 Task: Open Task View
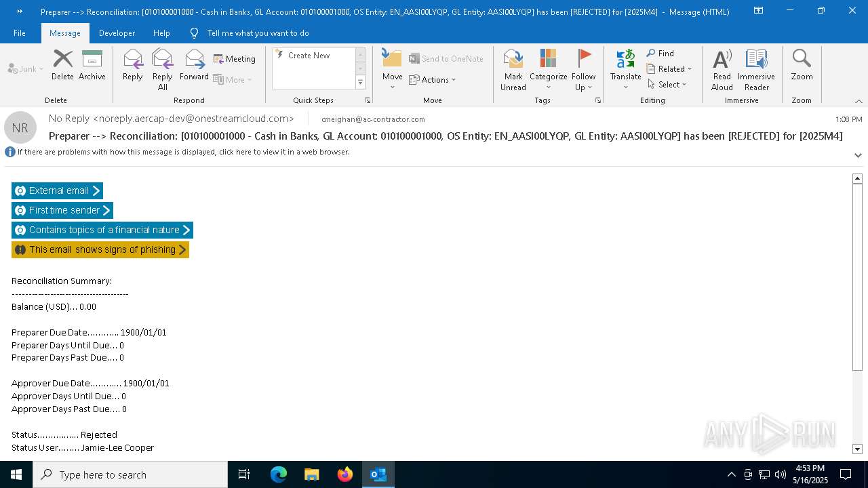[244, 474]
